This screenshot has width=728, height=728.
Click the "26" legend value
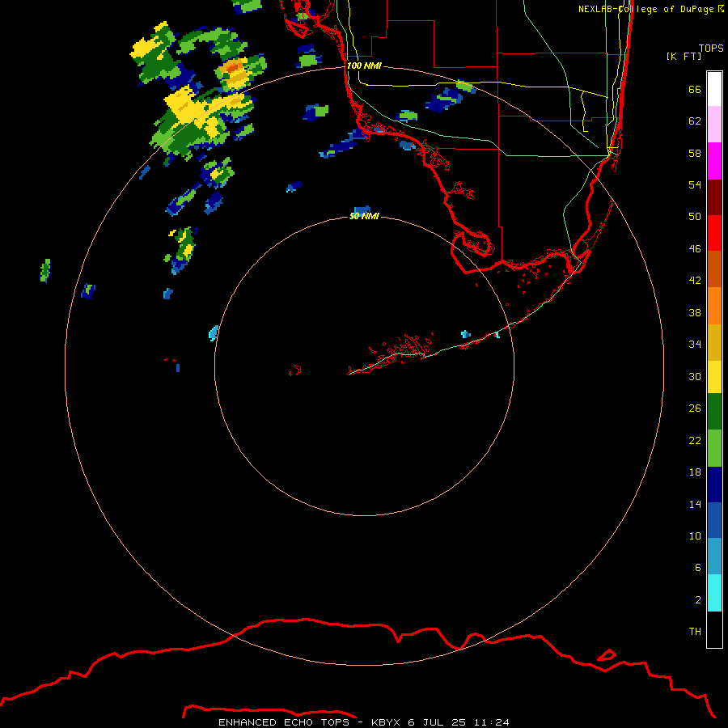pos(695,408)
